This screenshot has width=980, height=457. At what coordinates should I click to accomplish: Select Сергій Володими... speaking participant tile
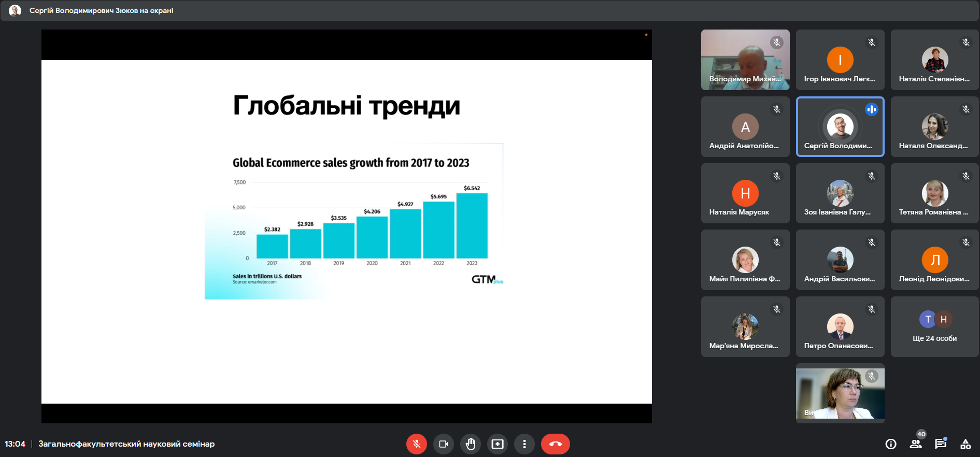point(840,126)
